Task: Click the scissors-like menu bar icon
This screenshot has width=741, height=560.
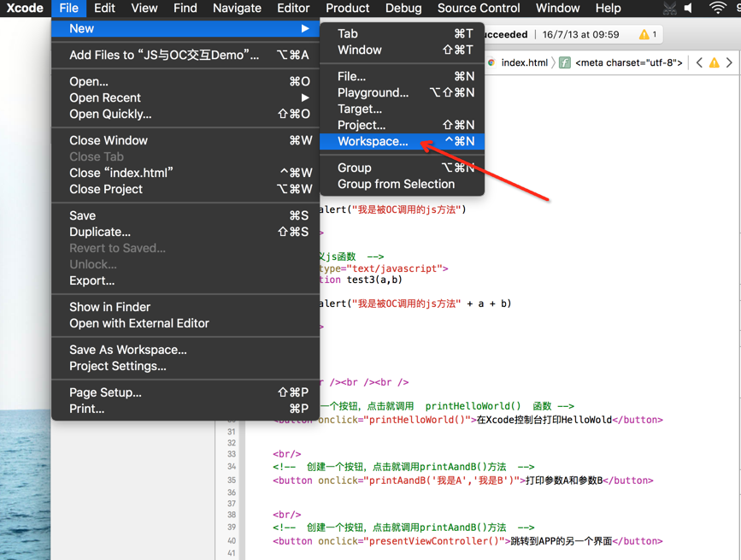Action: tap(670, 8)
